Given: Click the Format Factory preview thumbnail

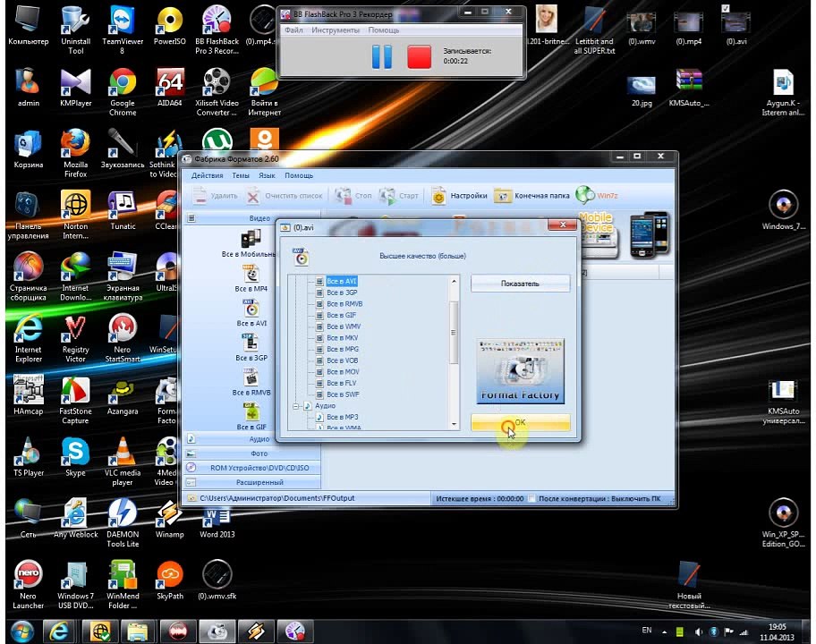Looking at the screenshot, I should coord(521,371).
